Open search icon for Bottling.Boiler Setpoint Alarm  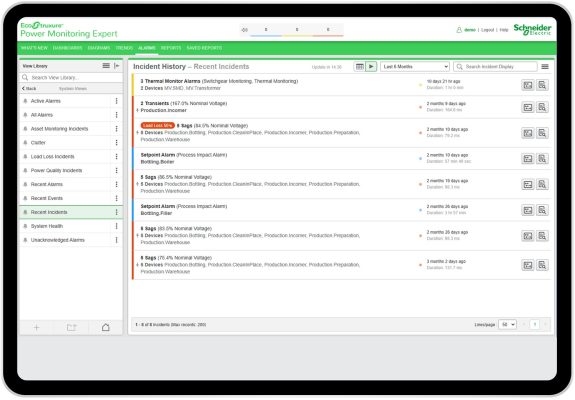(x=542, y=158)
